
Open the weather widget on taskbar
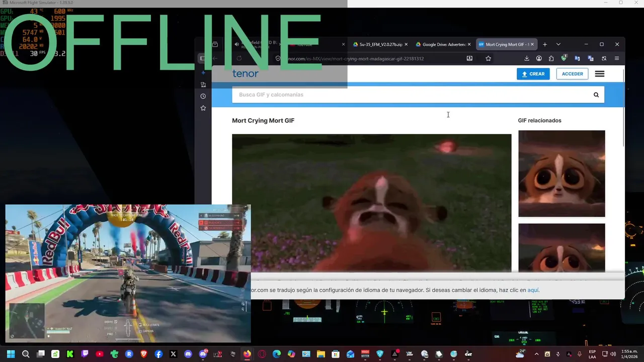click(520, 353)
